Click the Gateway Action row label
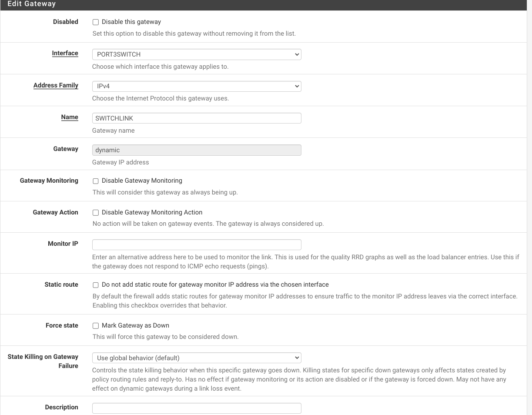The height and width of the screenshot is (415, 532). click(x=55, y=212)
